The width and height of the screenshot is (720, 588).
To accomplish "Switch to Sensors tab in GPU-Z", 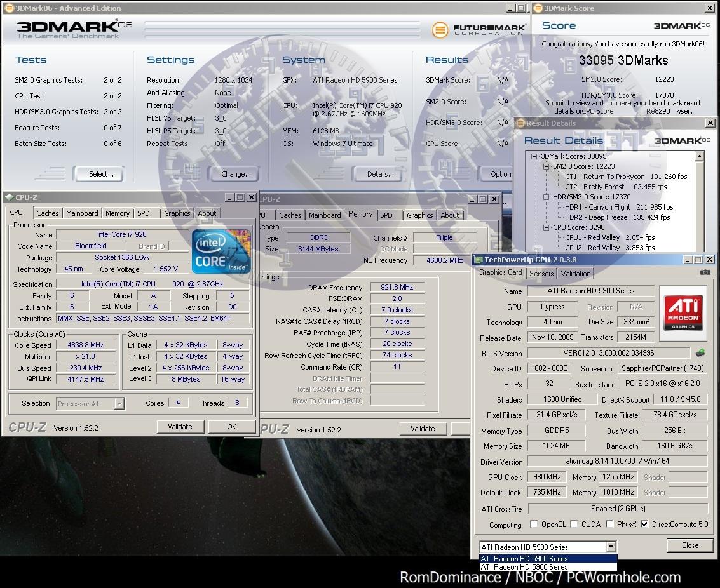I will coord(541,273).
